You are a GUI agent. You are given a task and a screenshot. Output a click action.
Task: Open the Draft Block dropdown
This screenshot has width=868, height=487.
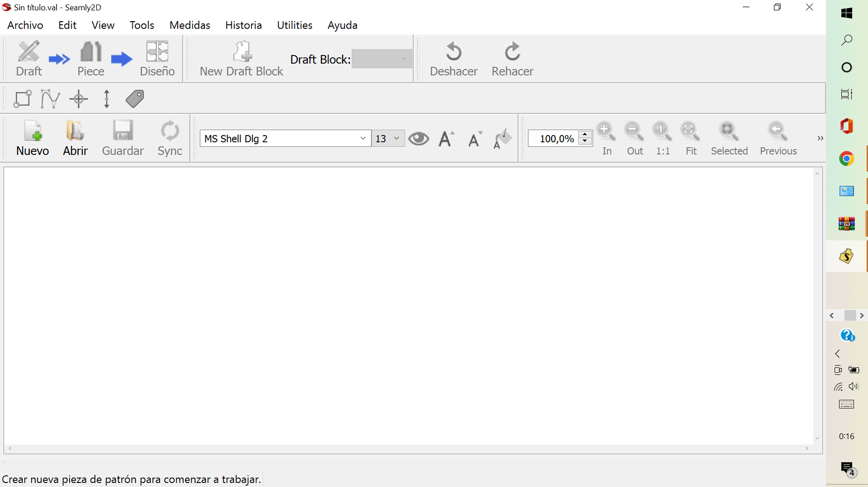pyautogui.click(x=382, y=58)
